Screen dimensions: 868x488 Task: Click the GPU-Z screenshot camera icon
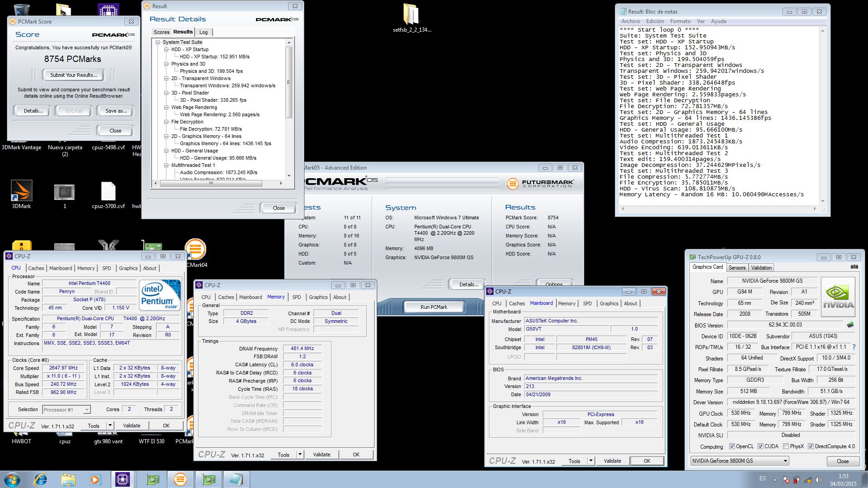854,267
